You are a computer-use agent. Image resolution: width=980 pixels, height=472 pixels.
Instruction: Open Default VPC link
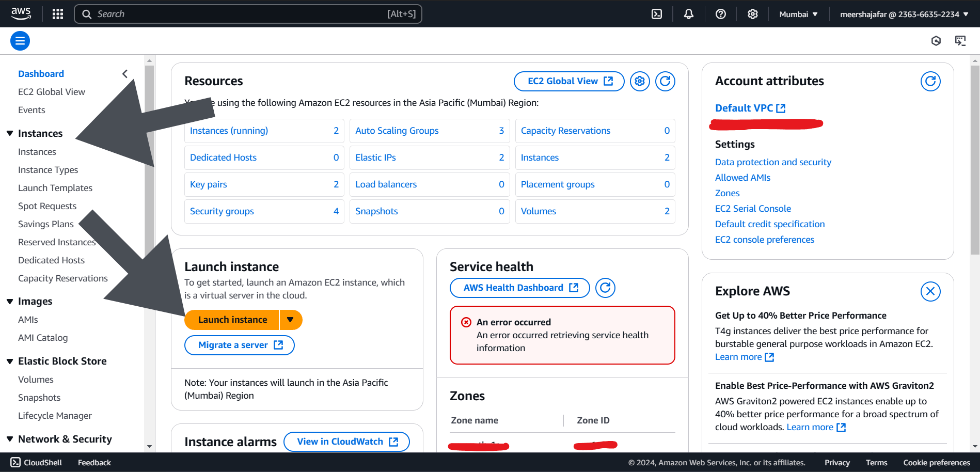750,108
